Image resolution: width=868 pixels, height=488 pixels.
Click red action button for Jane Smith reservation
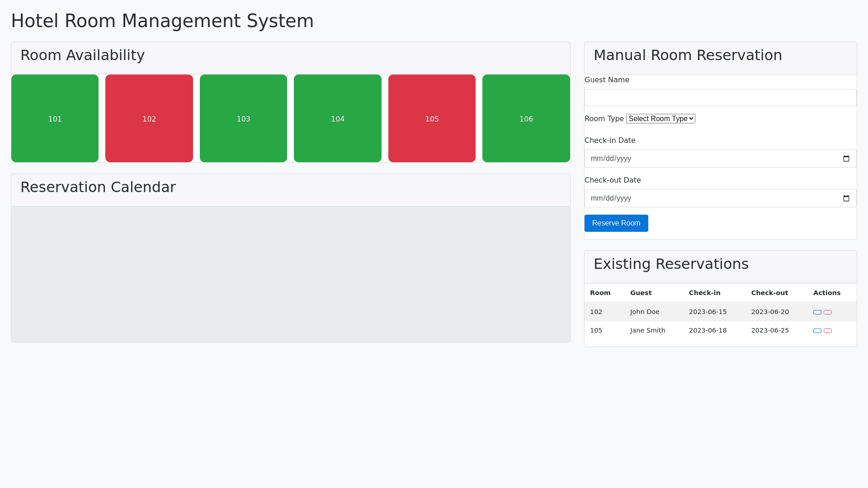[828, 331]
